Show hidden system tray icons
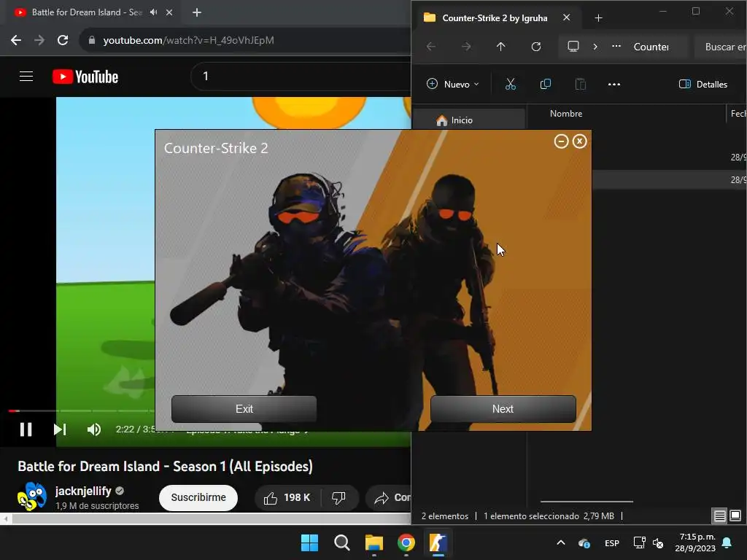Image resolution: width=747 pixels, height=560 pixels. [561, 542]
